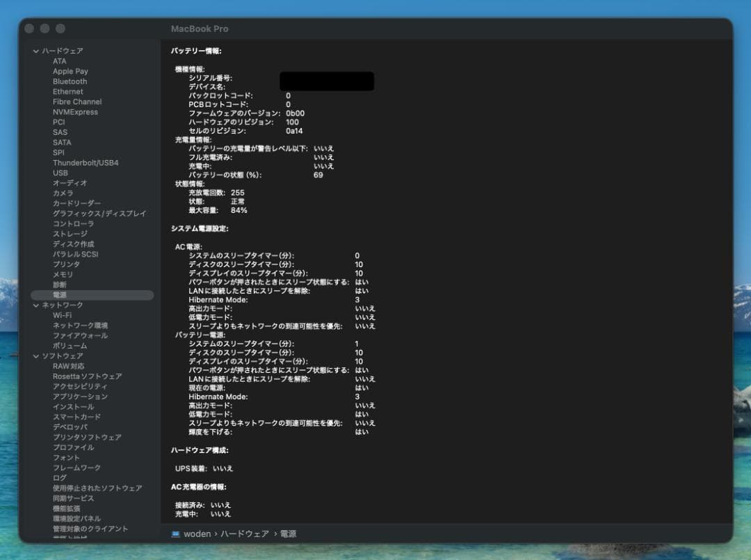Select プロファイル in the sidebar
Image resolution: width=751 pixels, height=560 pixels.
(73, 447)
